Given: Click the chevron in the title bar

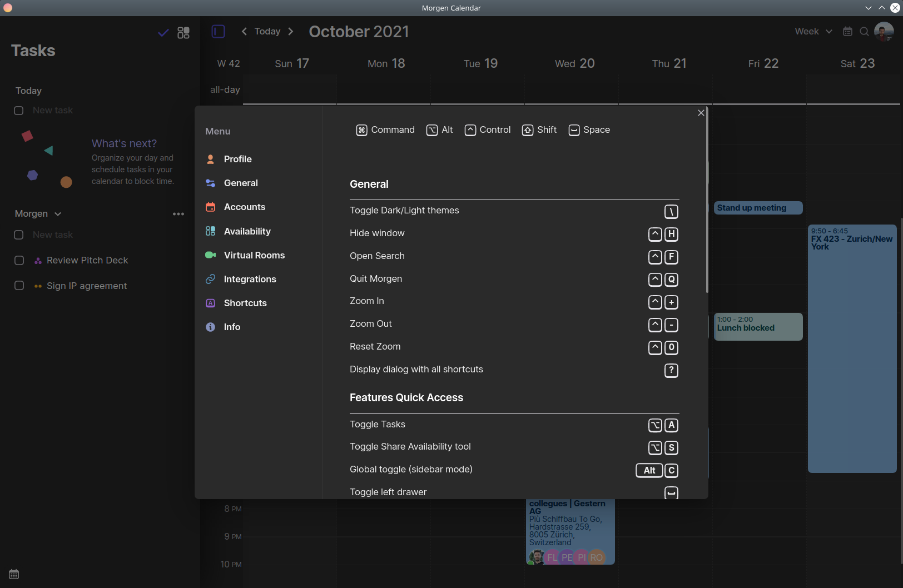Looking at the screenshot, I should pos(867,8).
